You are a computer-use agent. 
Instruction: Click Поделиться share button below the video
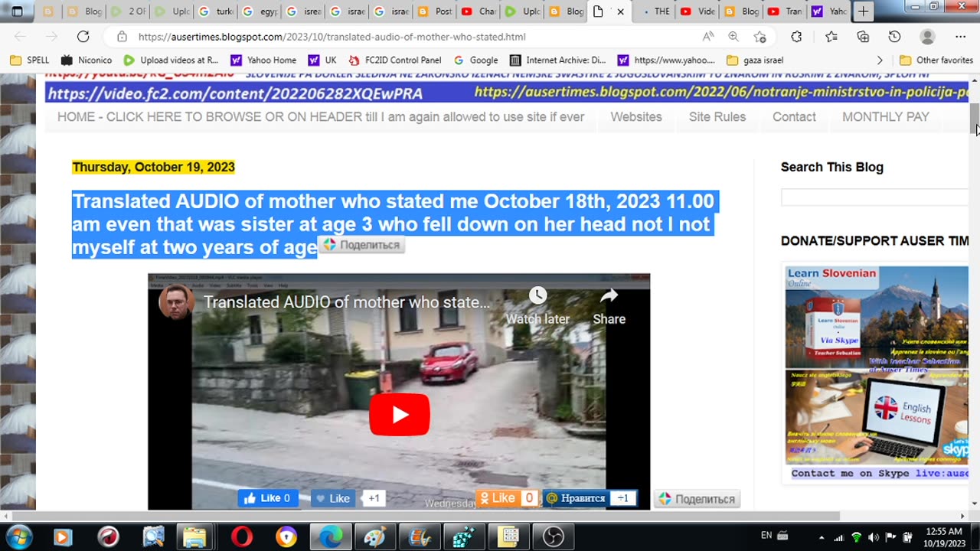(697, 499)
